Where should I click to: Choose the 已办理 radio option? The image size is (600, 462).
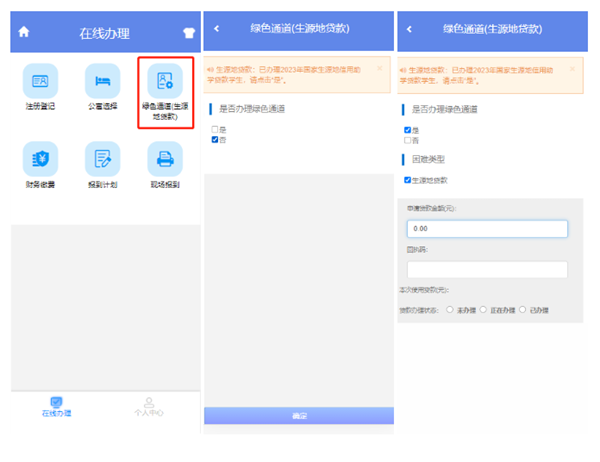[523, 310]
